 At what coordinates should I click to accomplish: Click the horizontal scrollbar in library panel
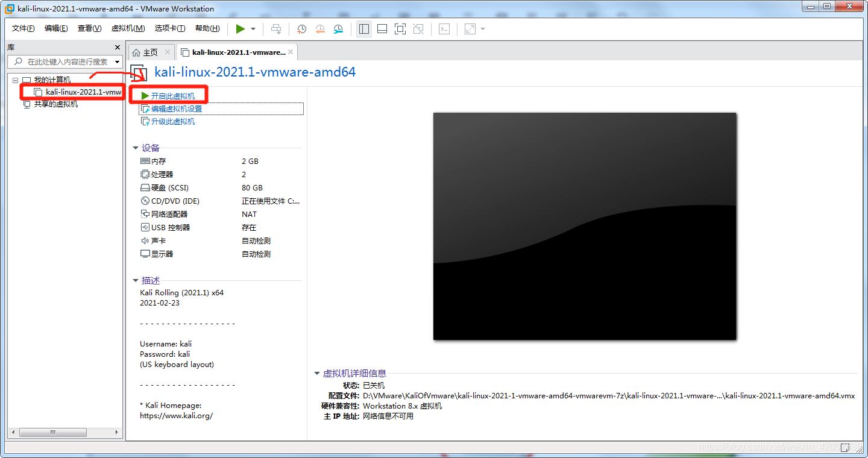(52, 432)
